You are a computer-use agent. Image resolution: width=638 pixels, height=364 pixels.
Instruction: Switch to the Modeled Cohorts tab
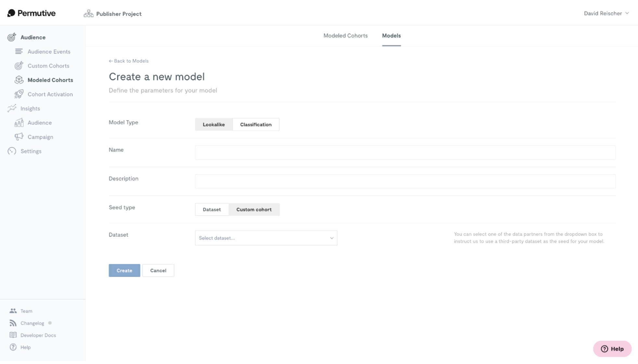coord(345,36)
